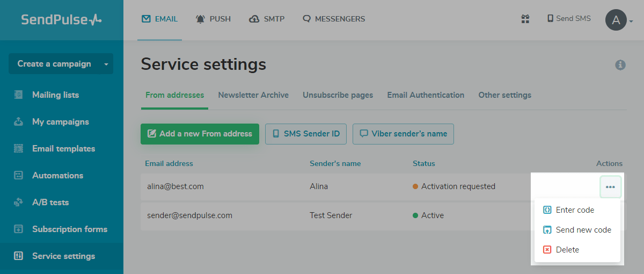Image resolution: width=644 pixels, height=274 pixels.
Task: Switch to the Email Authentication tab
Action: (x=426, y=95)
